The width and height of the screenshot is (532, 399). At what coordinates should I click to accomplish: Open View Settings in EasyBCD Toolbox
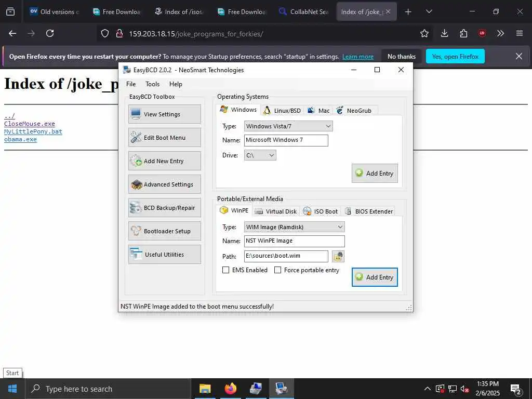[x=165, y=114]
